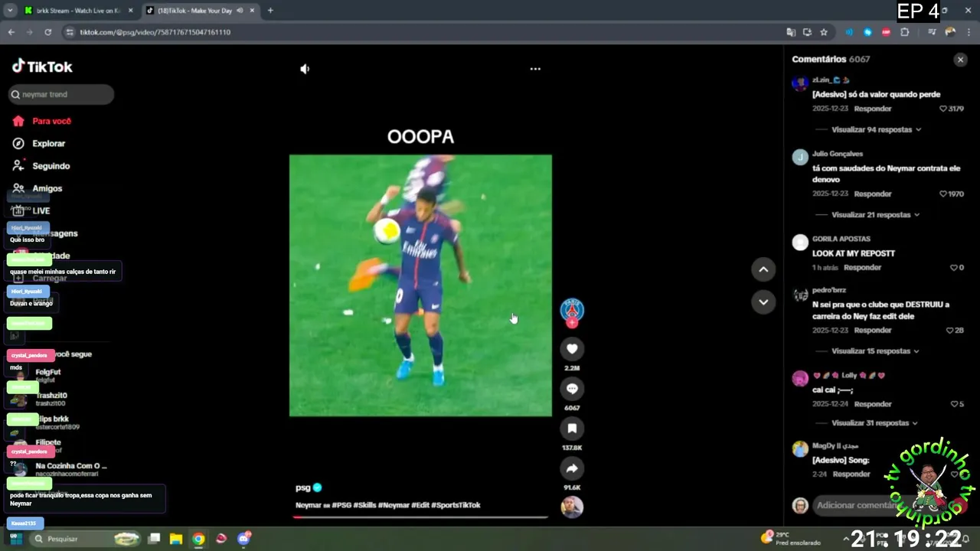Mute the video with the speaker icon
The width and height of the screenshot is (980, 551).
coord(305,69)
